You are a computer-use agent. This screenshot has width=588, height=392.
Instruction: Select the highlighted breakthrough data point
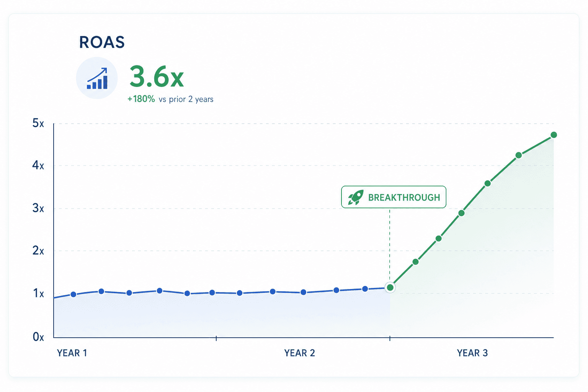(x=390, y=287)
